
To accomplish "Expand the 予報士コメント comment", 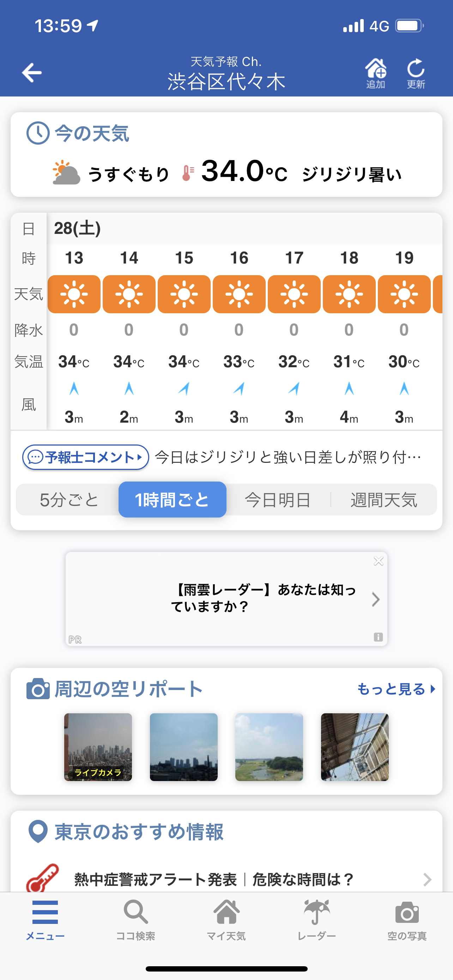I will [x=86, y=457].
